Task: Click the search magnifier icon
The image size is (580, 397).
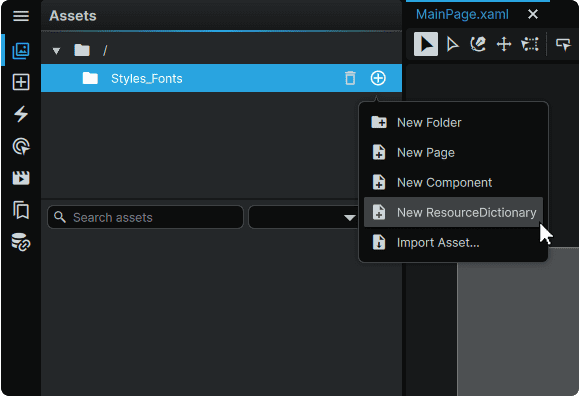Action: [x=60, y=217]
